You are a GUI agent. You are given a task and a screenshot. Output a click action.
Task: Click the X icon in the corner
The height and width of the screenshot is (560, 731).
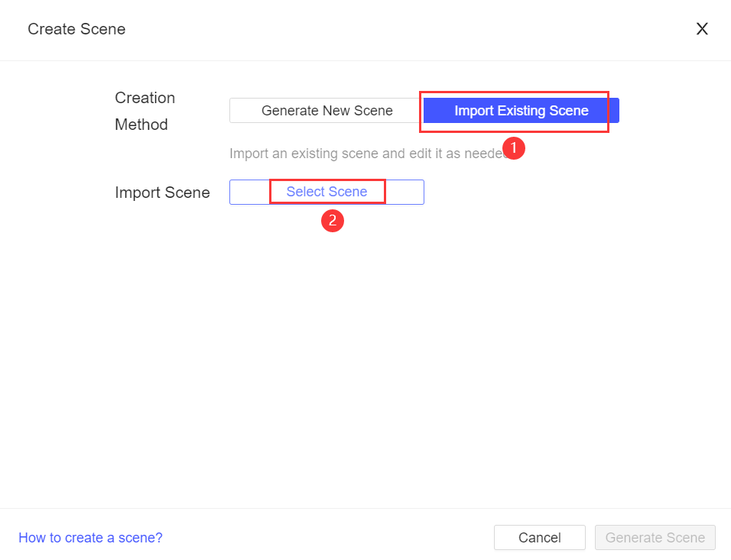(x=702, y=28)
